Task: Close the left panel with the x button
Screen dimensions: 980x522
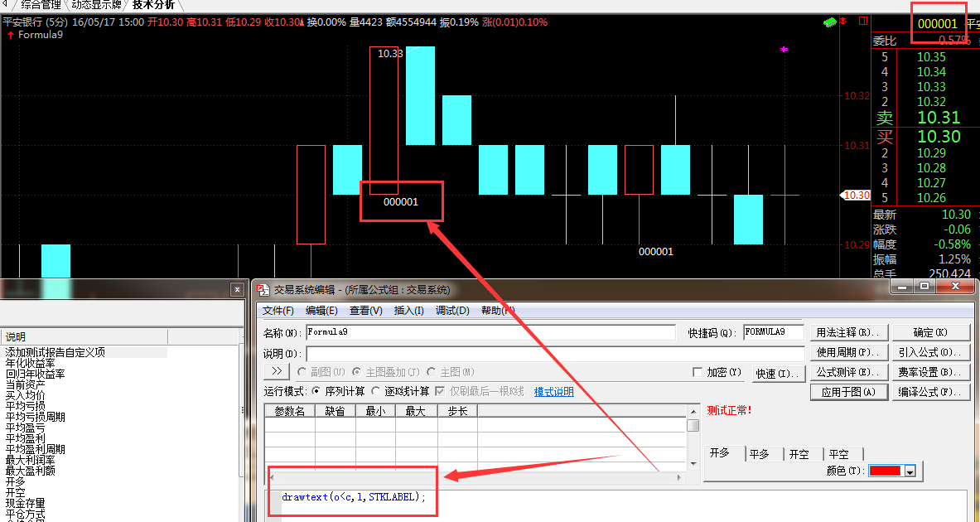Action: pos(238,289)
